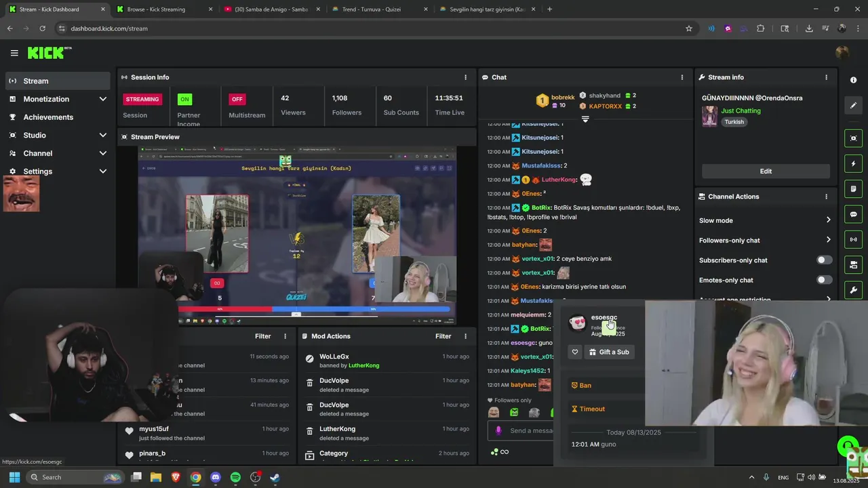Open Steam from the taskbar

pos(275,477)
